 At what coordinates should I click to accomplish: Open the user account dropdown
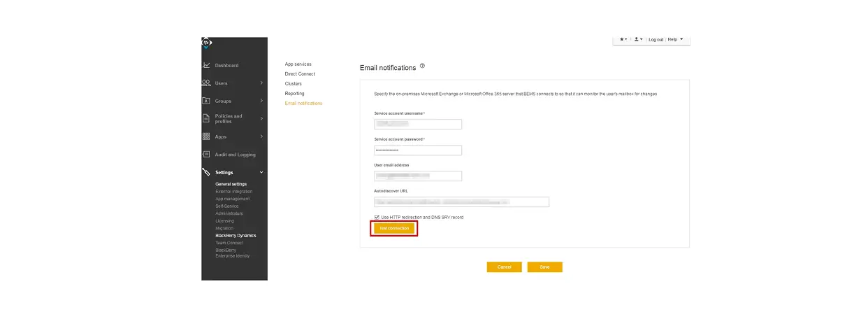(x=639, y=40)
